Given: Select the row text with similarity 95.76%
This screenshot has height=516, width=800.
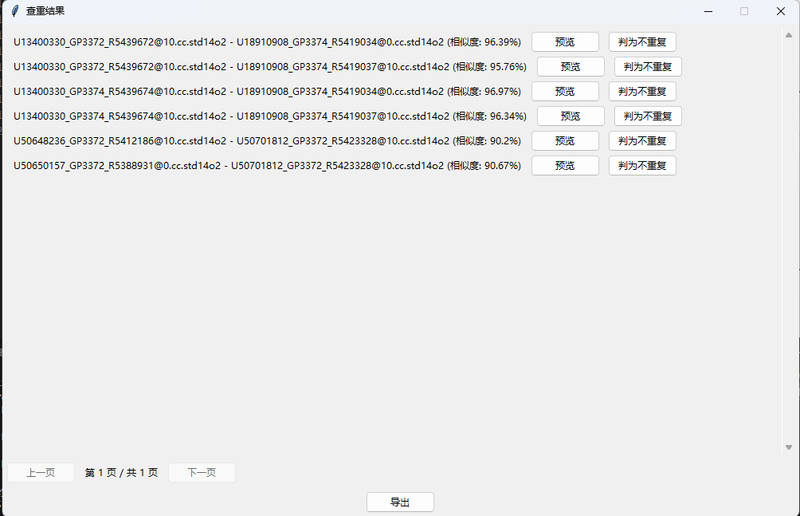Looking at the screenshot, I should pos(270,67).
